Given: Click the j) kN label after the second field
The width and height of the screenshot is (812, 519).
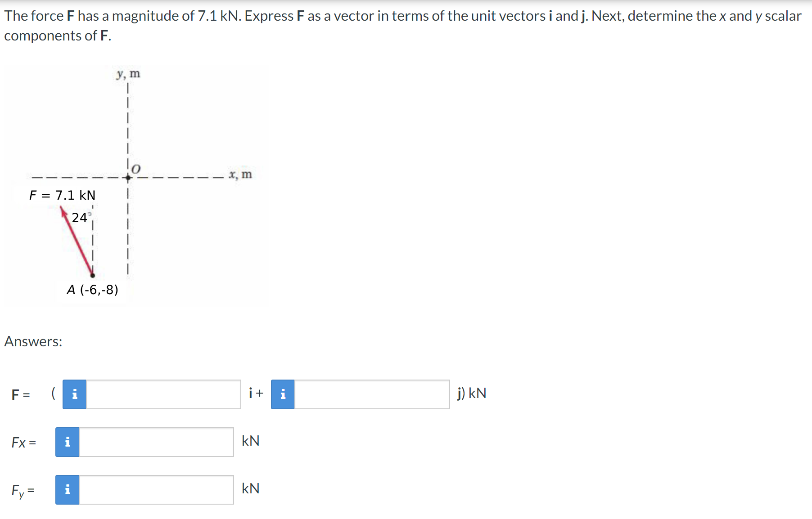Looking at the screenshot, I should coord(471,394).
